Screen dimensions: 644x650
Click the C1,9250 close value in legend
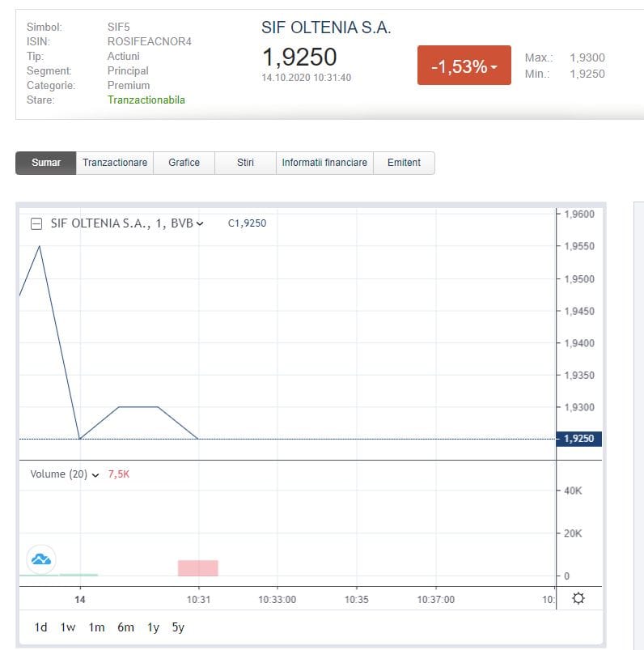[247, 223]
